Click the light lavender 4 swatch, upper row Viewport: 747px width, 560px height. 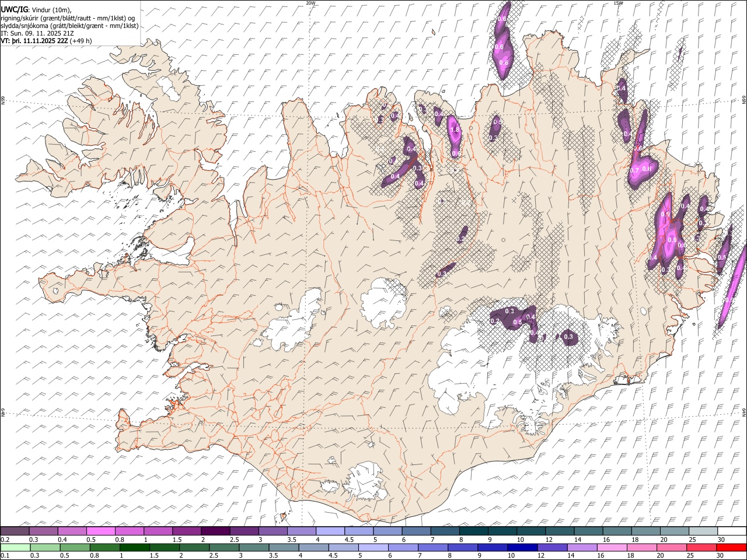330,531
